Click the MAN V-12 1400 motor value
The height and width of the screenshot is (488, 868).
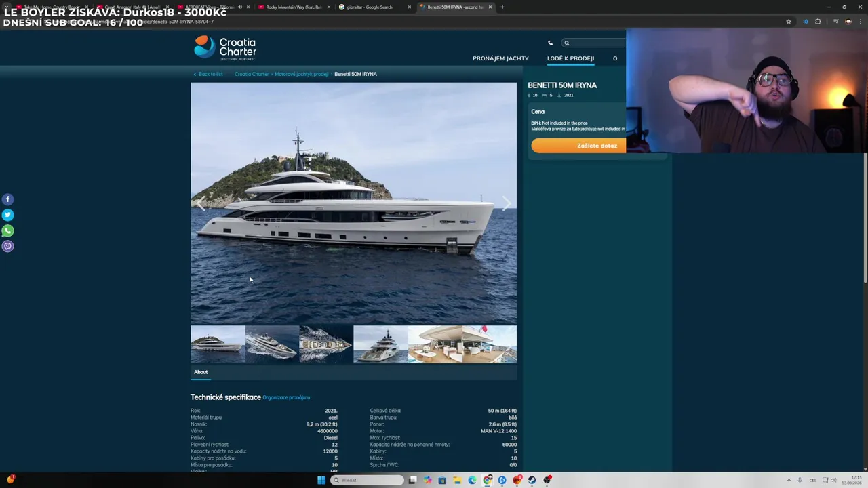tap(498, 431)
